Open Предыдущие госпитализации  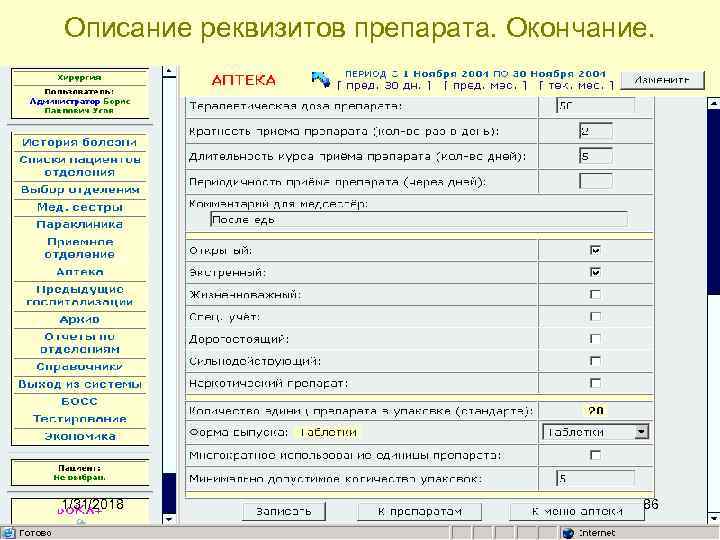click(x=79, y=296)
